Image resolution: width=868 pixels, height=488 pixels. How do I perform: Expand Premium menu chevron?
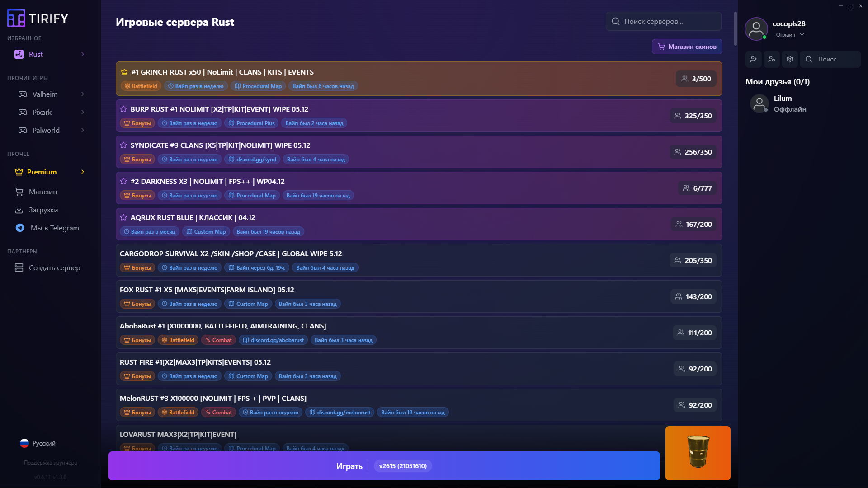point(83,172)
